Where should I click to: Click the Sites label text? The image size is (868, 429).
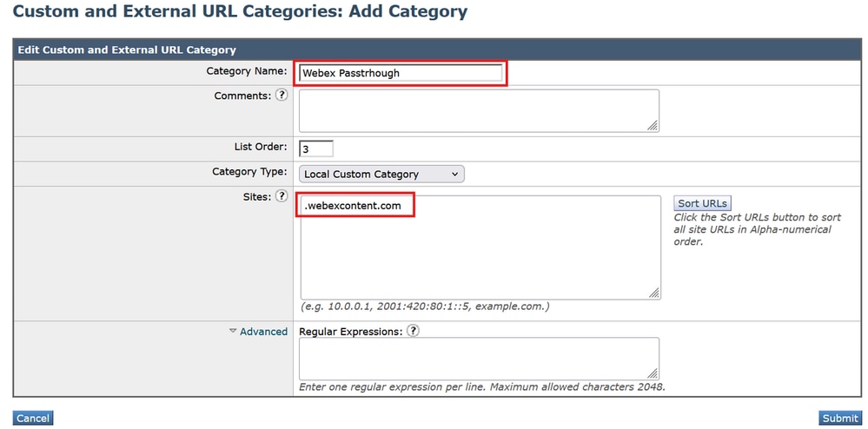[x=256, y=196]
